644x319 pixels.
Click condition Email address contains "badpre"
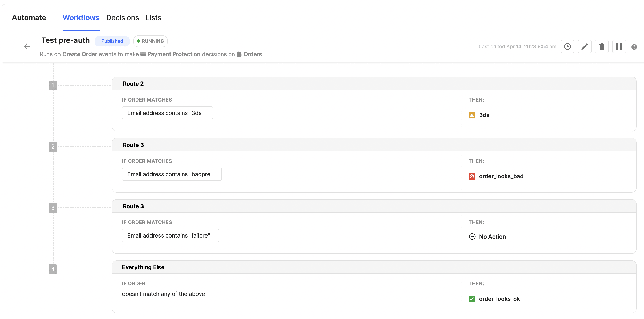[172, 174]
